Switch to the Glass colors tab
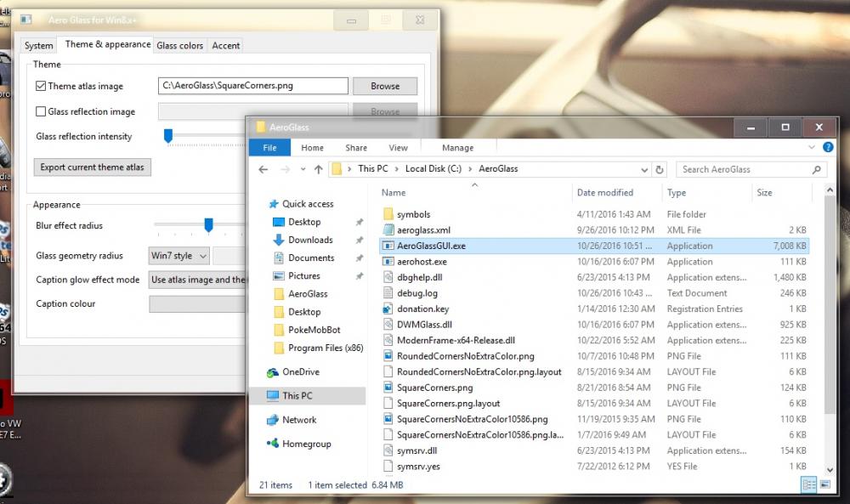 pyautogui.click(x=179, y=46)
